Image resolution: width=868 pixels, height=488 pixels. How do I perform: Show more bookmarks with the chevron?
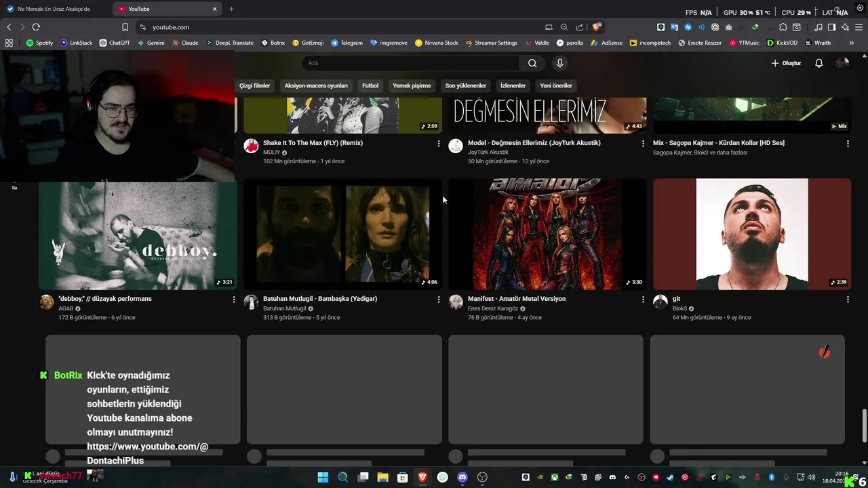click(x=851, y=43)
